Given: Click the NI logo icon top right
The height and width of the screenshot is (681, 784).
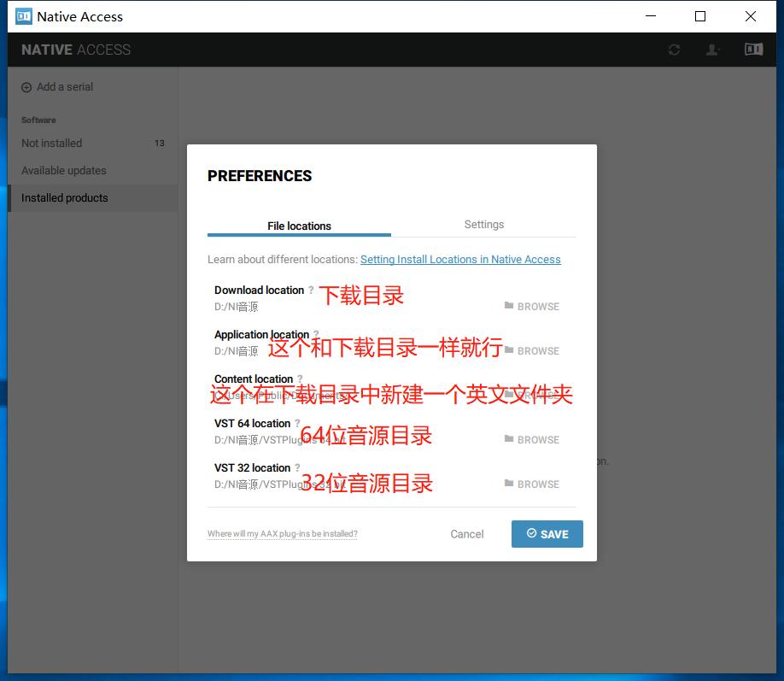Looking at the screenshot, I should 752,49.
